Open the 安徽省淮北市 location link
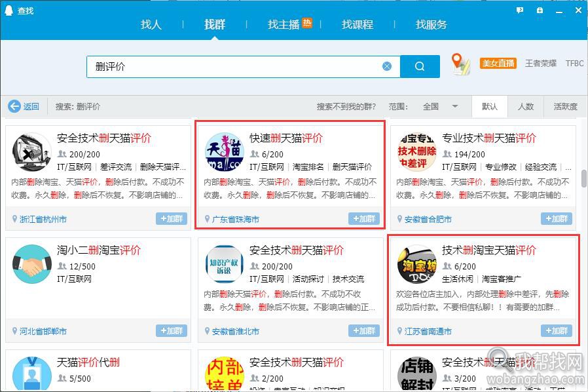 pos(236,332)
